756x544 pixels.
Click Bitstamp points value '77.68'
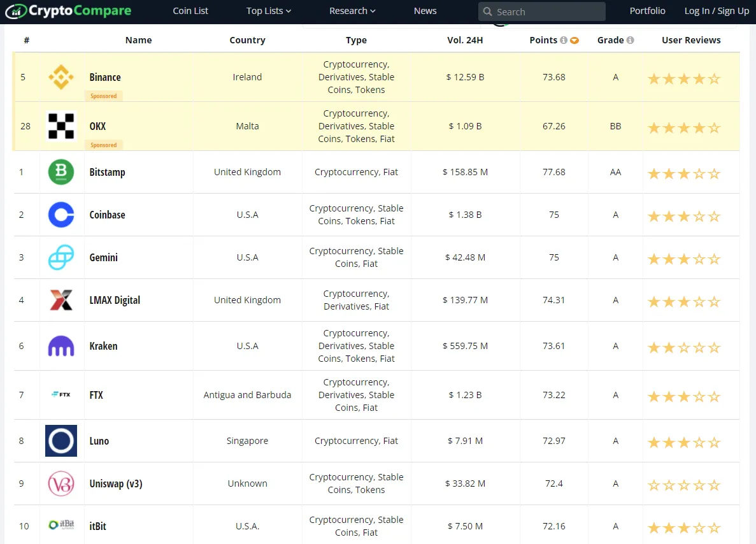click(x=553, y=172)
